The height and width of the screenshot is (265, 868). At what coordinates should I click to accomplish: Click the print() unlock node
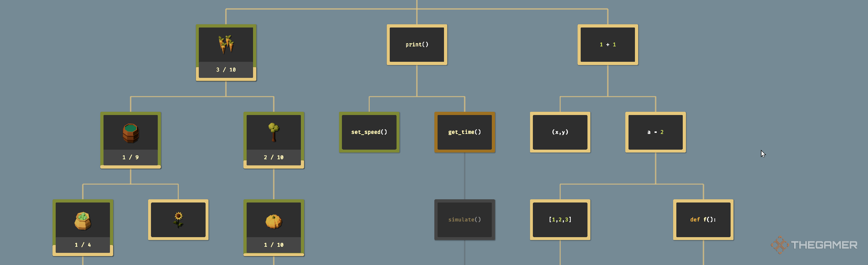[x=417, y=45]
